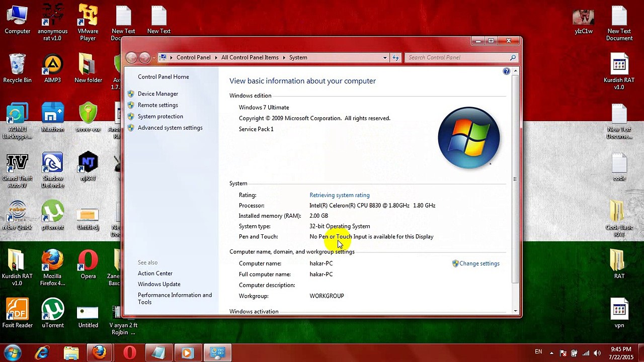Select the New folder desktop icon
This screenshot has width=644, height=362.
tap(88, 68)
